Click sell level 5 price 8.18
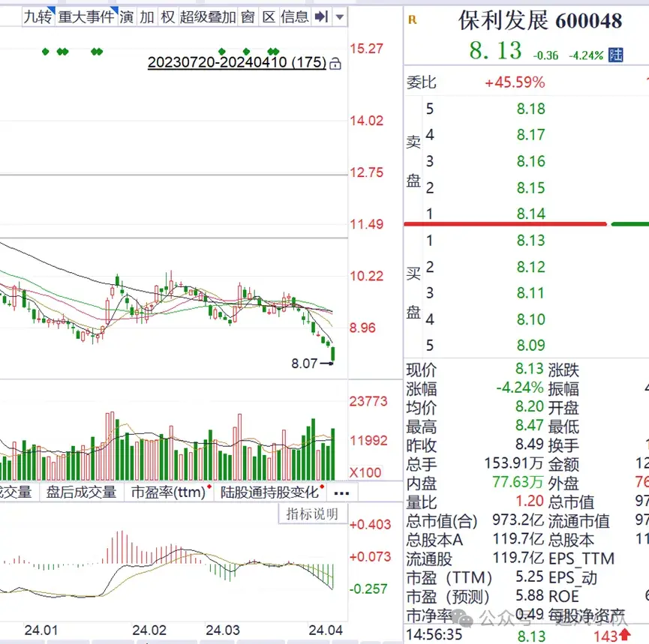Screen dimensions: 649x644 tap(530, 109)
